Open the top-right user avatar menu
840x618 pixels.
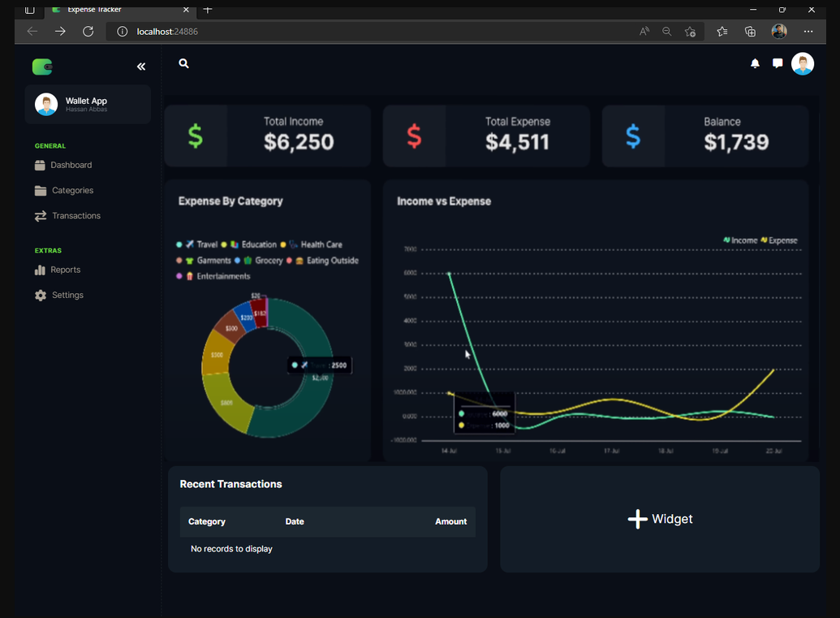tap(802, 64)
